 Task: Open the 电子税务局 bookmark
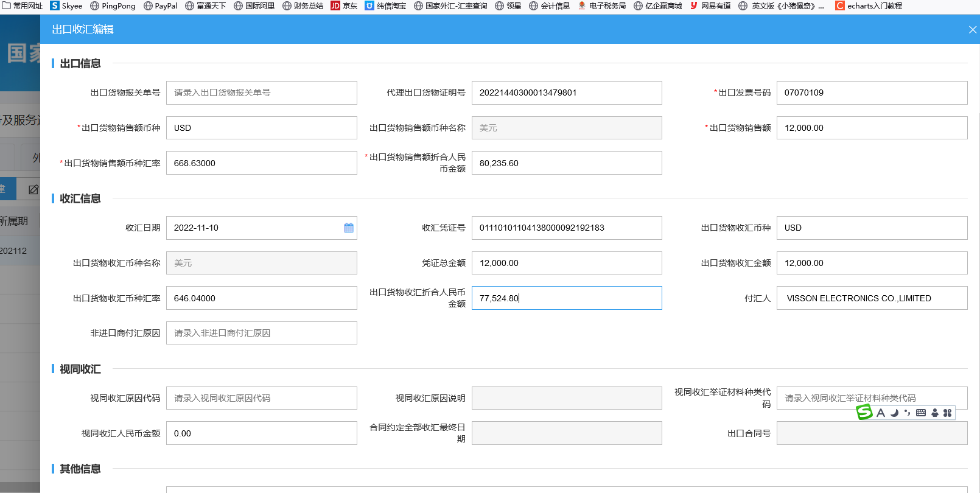coord(601,6)
